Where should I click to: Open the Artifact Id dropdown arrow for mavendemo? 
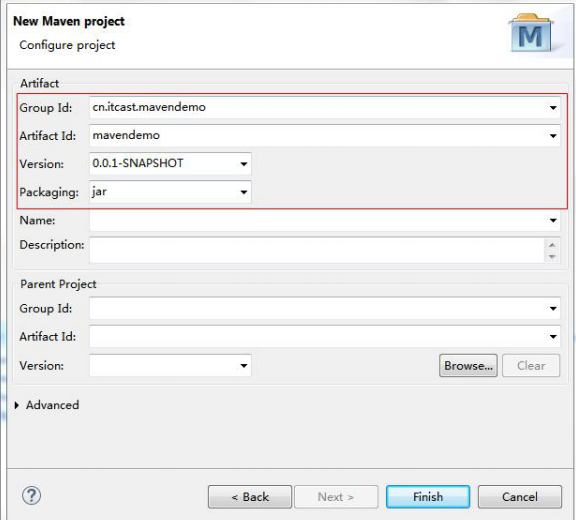pyautogui.click(x=553, y=136)
